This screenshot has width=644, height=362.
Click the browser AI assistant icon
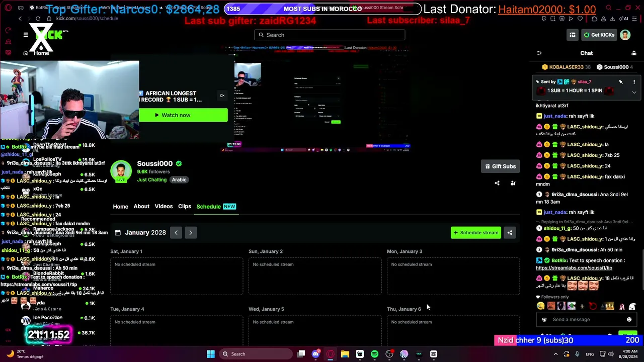[623, 19]
